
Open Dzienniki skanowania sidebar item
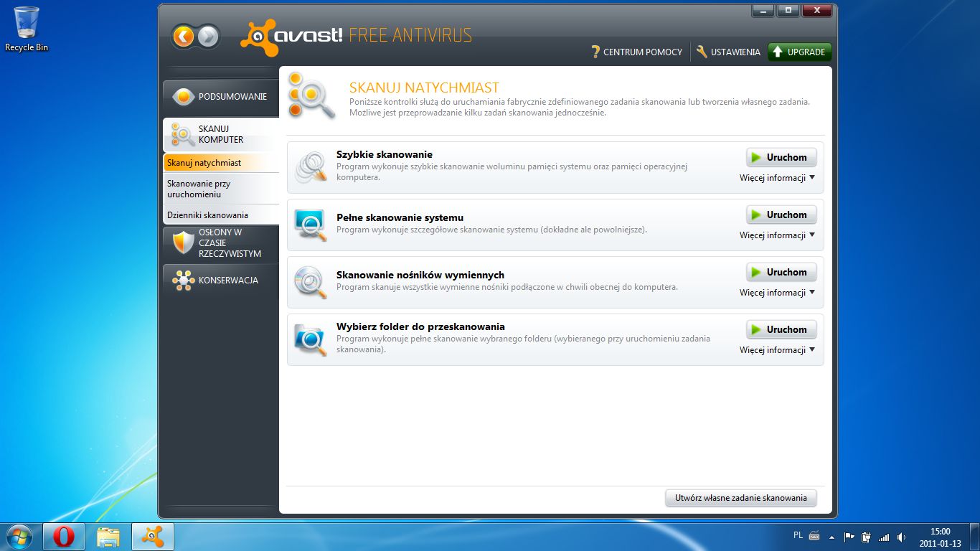pos(221,215)
